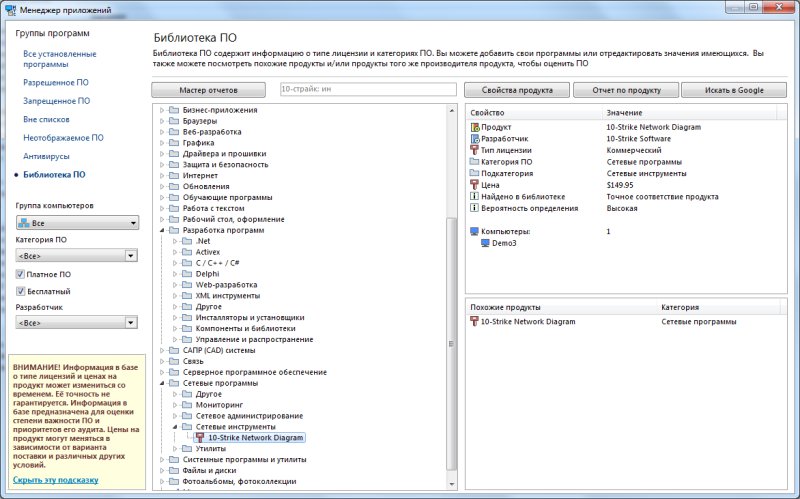
Task: Click the Delphi folder icon
Action: click(x=187, y=274)
